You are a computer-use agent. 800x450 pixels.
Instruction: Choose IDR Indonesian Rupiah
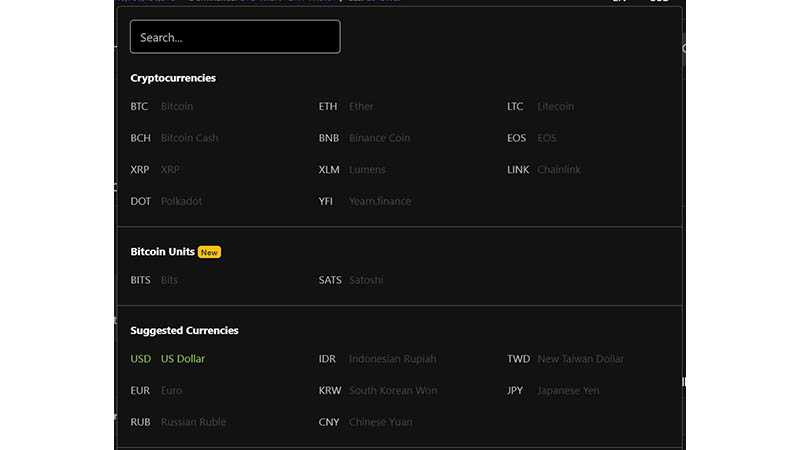click(x=378, y=359)
